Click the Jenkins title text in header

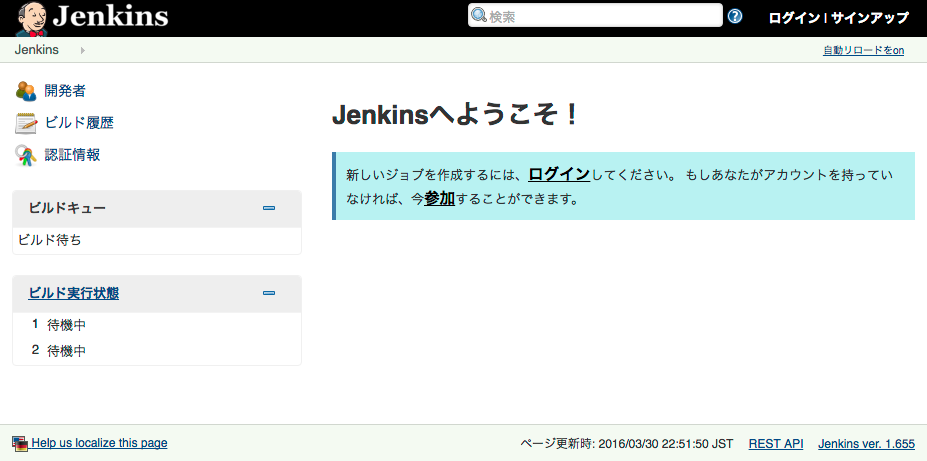coord(111,17)
